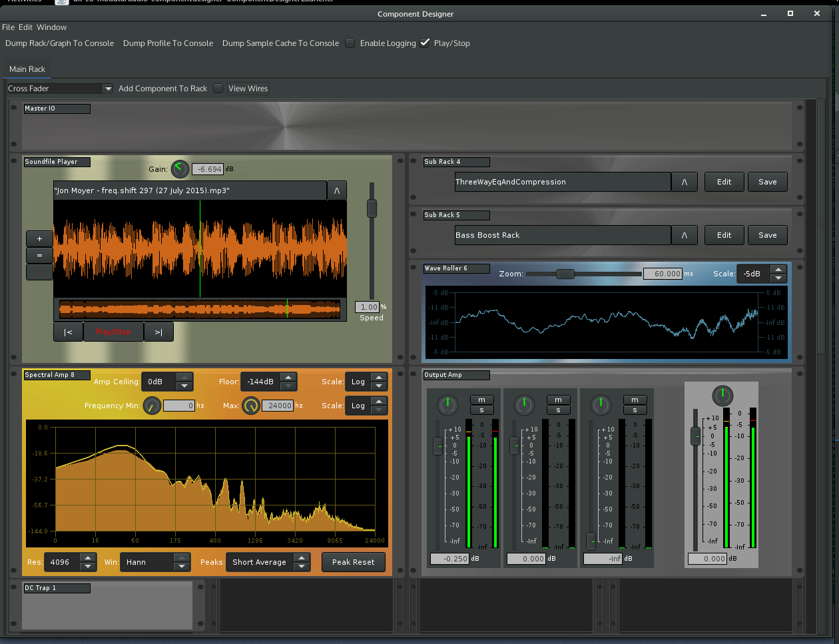The width and height of the screenshot is (839, 644).
Task: Click Edit for ThreeWayEqAndCompression sub rack
Action: tap(724, 182)
